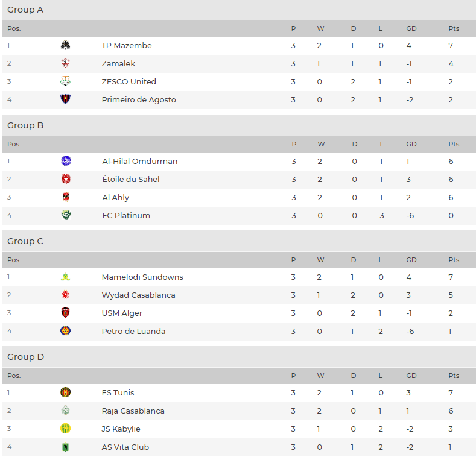476x466 pixels.
Task: Select the Petro de Luanda round crest
Action: [65, 331]
